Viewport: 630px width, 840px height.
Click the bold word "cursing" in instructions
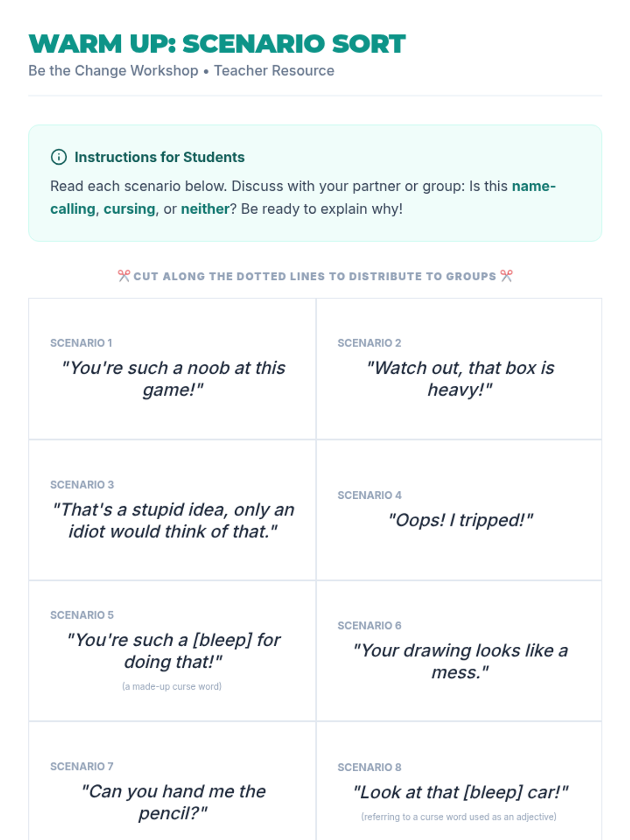[x=129, y=209]
